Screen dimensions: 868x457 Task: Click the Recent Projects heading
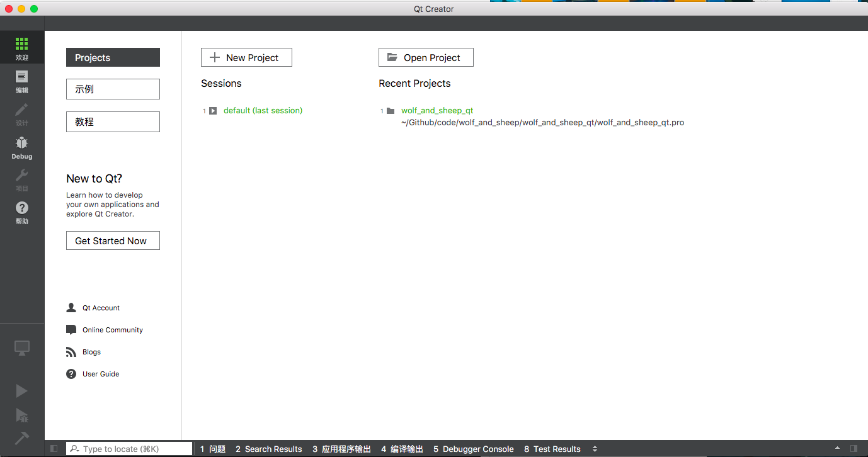[414, 83]
